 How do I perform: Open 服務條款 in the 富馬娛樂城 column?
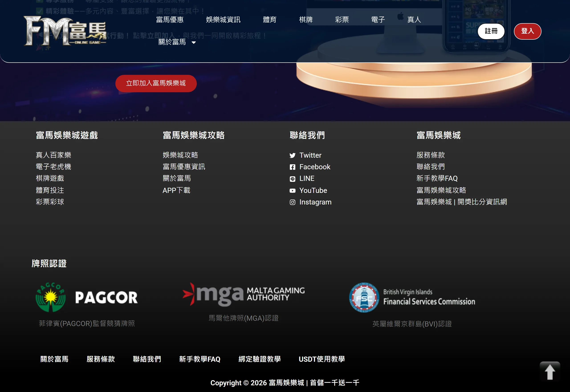[431, 155]
